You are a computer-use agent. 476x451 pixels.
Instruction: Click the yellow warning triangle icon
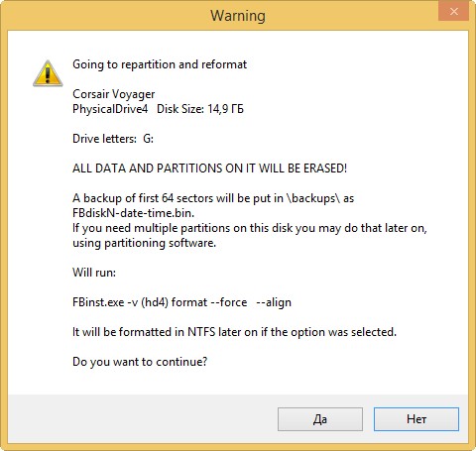click(x=48, y=73)
